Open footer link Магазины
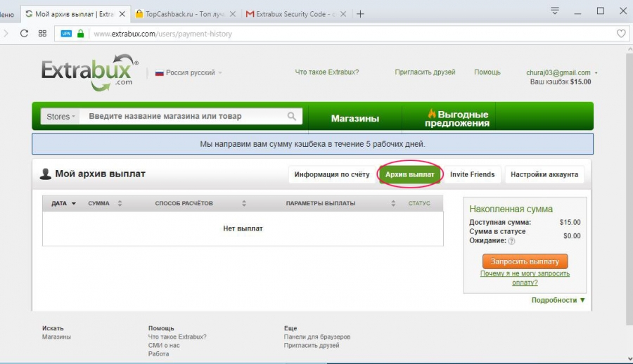 pos(56,337)
